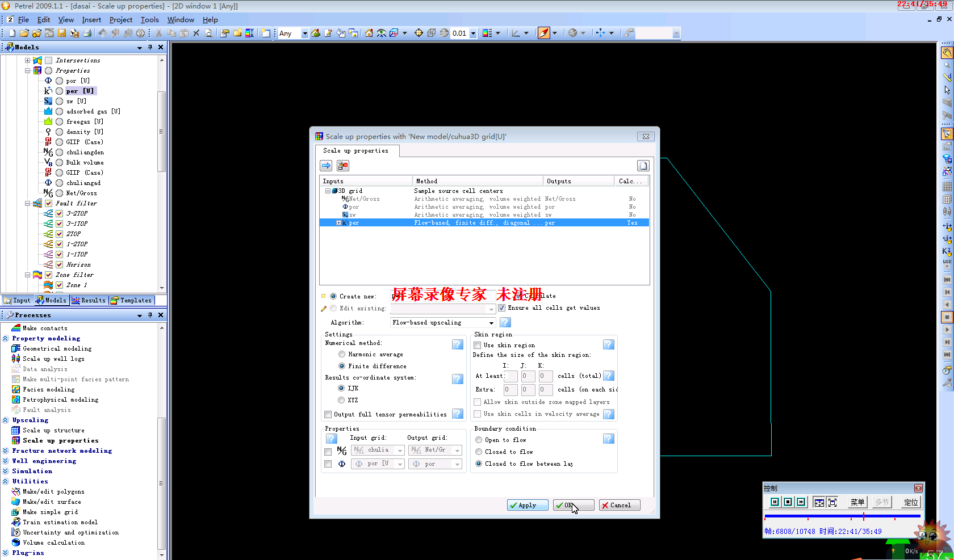The image size is (954, 560).
Task: Click the OK button in dialog
Action: click(x=574, y=505)
